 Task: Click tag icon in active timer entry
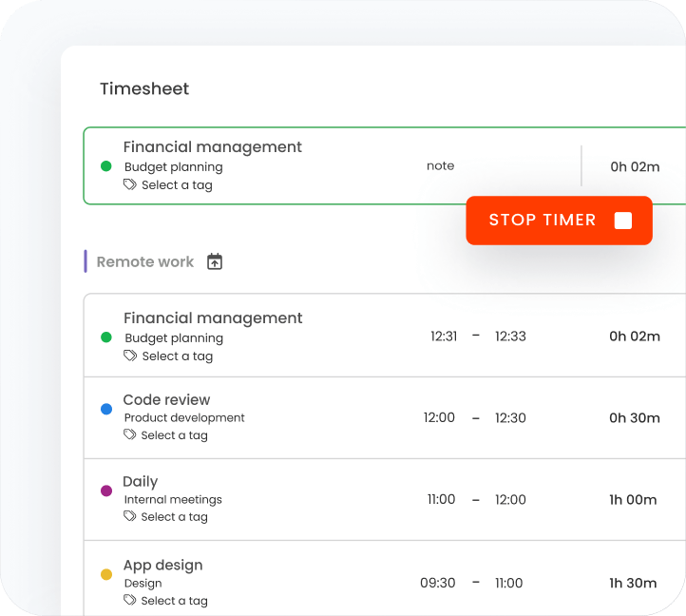click(x=130, y=185)
